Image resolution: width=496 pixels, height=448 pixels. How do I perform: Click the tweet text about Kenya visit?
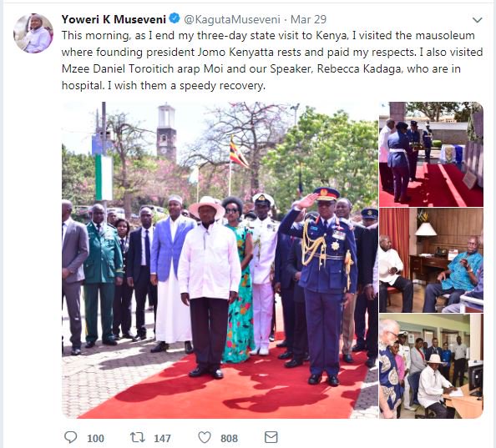(x=272, y=60)
